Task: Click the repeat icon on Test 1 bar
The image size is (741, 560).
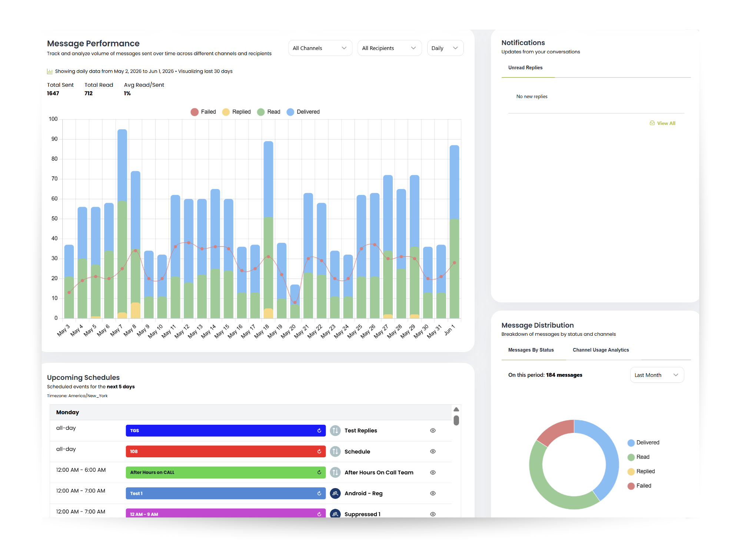Action: point(319,493)
